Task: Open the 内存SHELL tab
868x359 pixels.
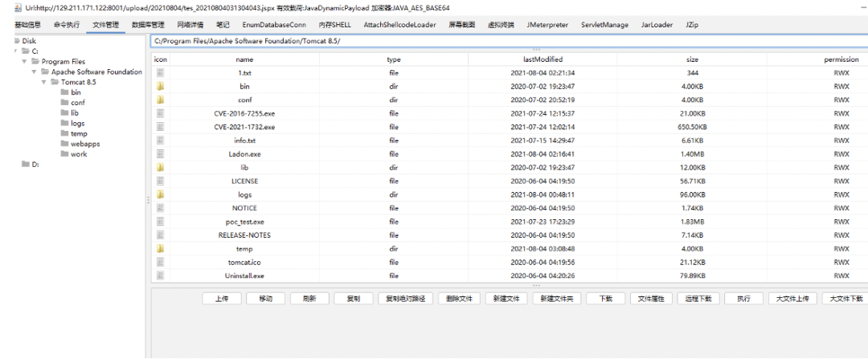Action: tap(335, 25)
